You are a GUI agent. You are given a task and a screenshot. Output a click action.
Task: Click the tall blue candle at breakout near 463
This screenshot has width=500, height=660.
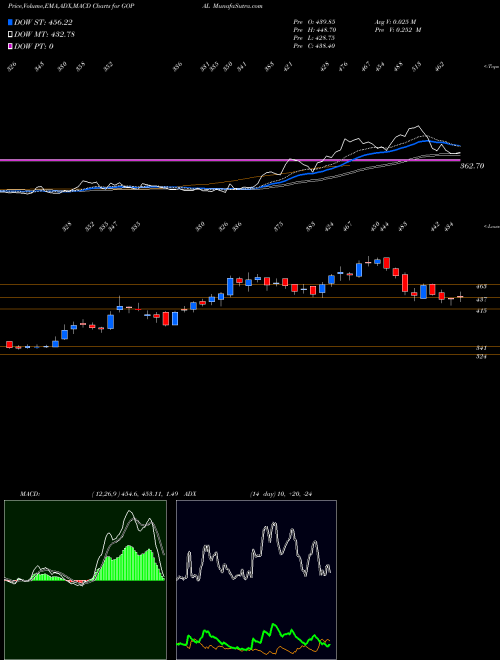(230, 286)
